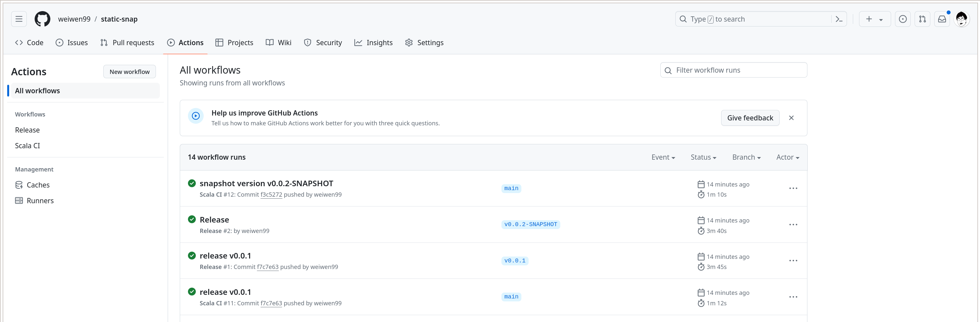980x322 pixels.
Task: Switch to the Projects tab
Action: tap(234, 43)
